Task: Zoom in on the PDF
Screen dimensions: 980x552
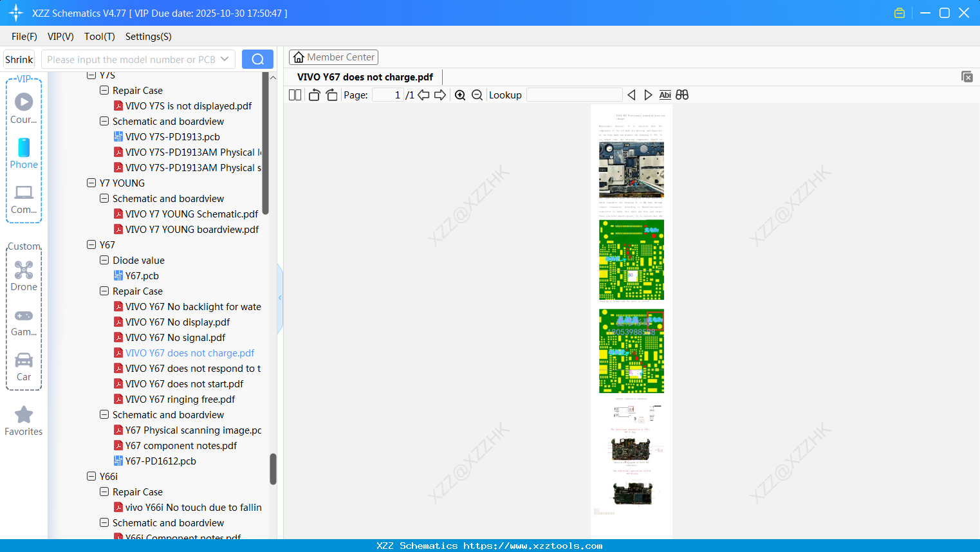Action: coord(460,95)
